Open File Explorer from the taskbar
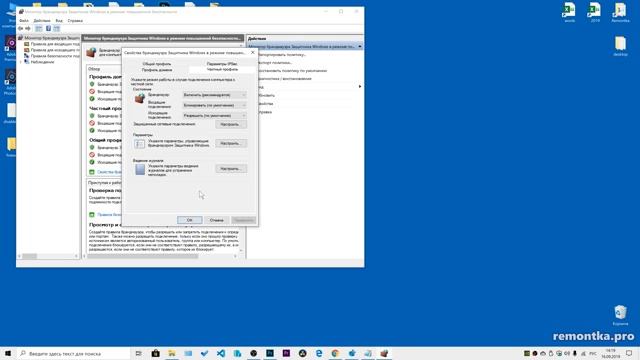Screen dimensions: 640x360 coord(172,353)
